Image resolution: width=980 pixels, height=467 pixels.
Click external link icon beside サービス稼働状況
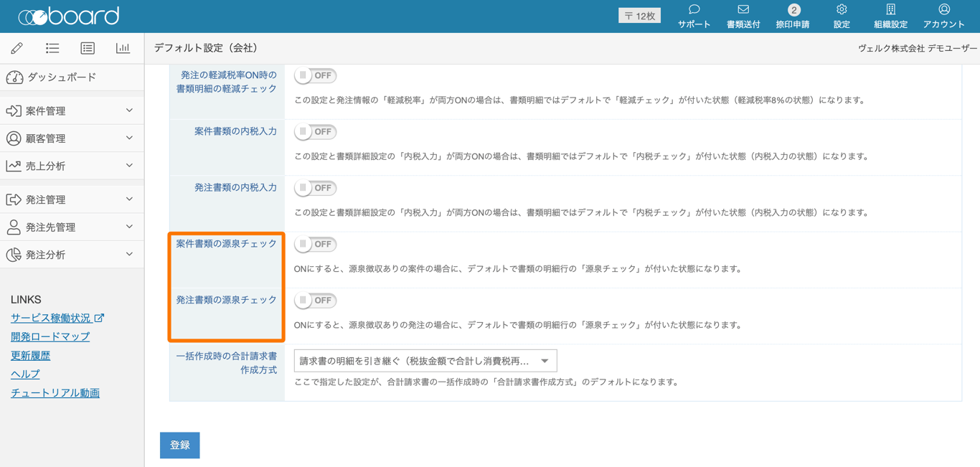99,318
